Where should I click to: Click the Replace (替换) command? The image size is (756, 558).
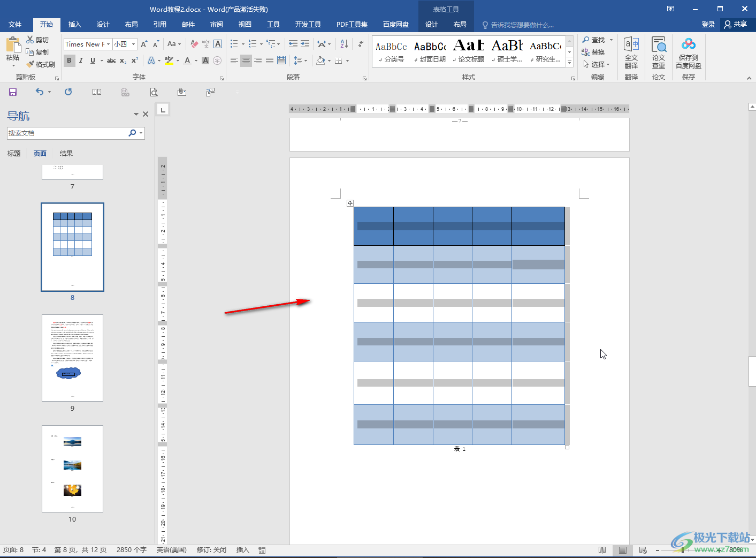click(x=593, y=52)
